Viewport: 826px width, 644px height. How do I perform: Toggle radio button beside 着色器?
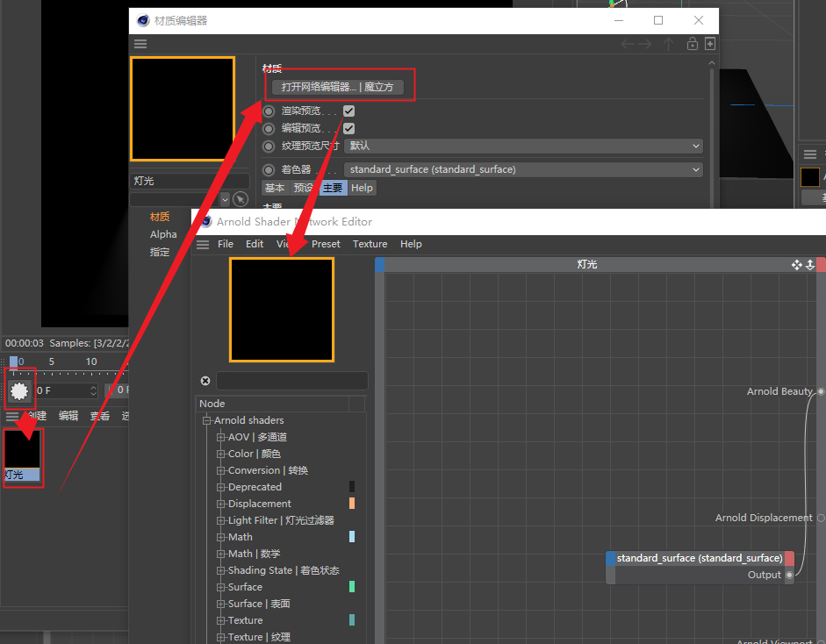pyautogui.click(x=269, y=170)
